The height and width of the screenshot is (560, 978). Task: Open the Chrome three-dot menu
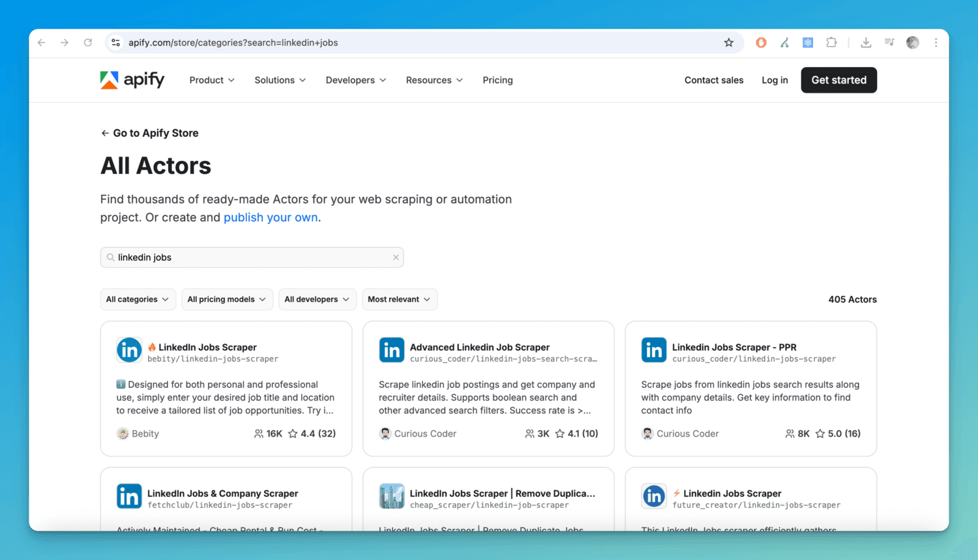tap(936, 42)
